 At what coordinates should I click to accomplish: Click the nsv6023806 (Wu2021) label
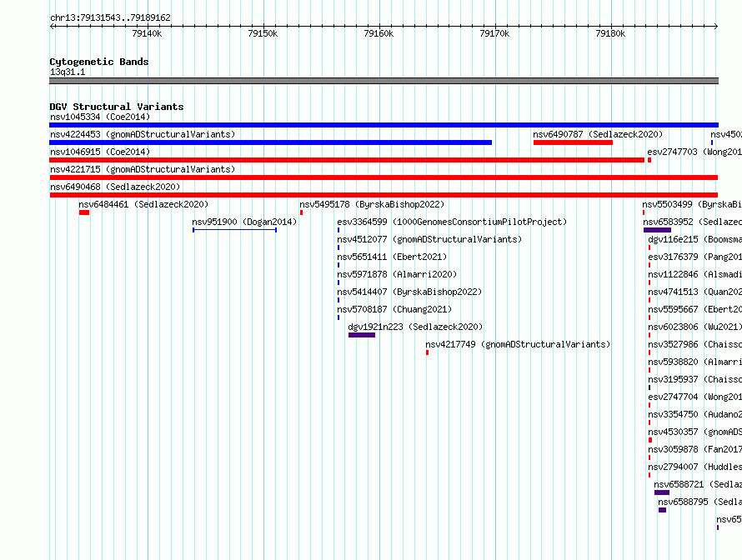[x=694, y=327]
